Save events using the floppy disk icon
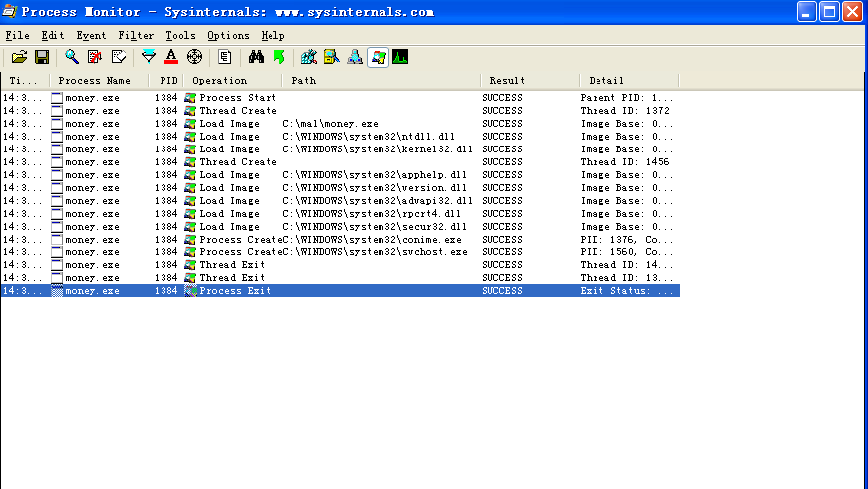This screenshot has height=489, width=868. pos(42,57)
